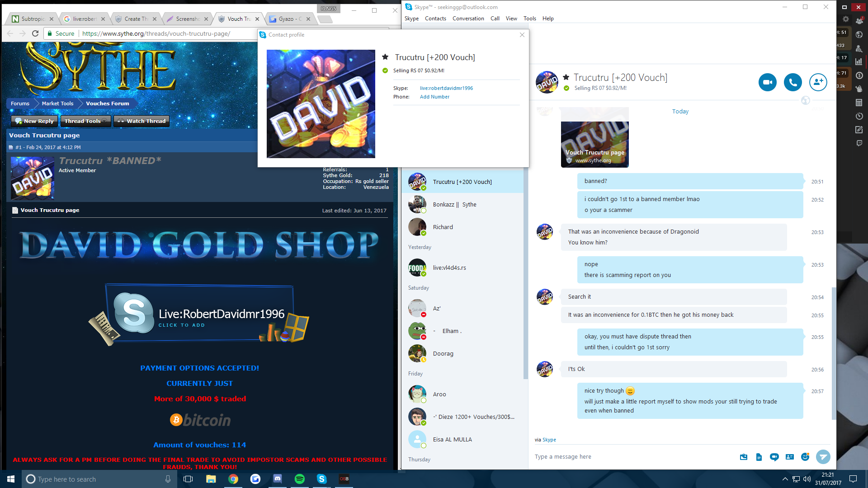Click the add participants icon

coord(818,82)
